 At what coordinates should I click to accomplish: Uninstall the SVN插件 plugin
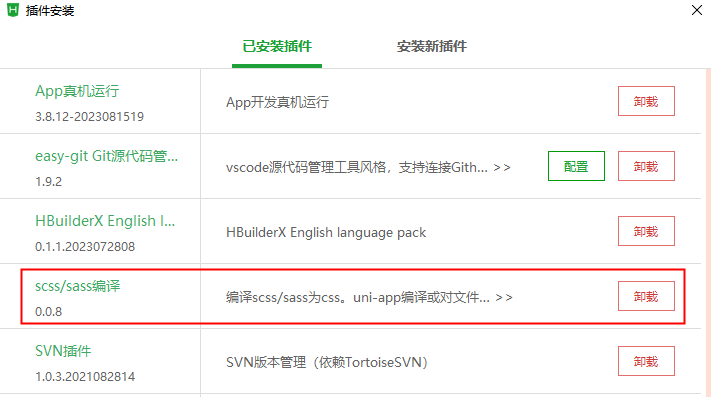click(x=646, y=361)
